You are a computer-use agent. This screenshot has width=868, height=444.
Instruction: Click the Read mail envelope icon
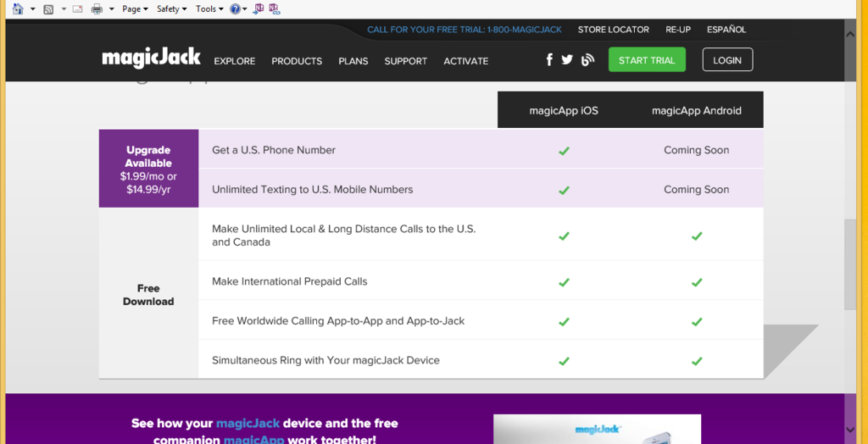[77, 9]
